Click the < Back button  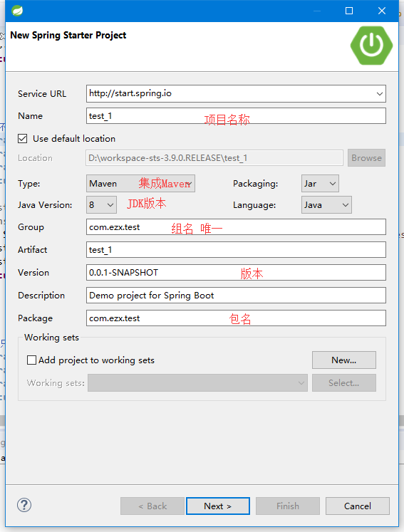click(x=152, y=506)
